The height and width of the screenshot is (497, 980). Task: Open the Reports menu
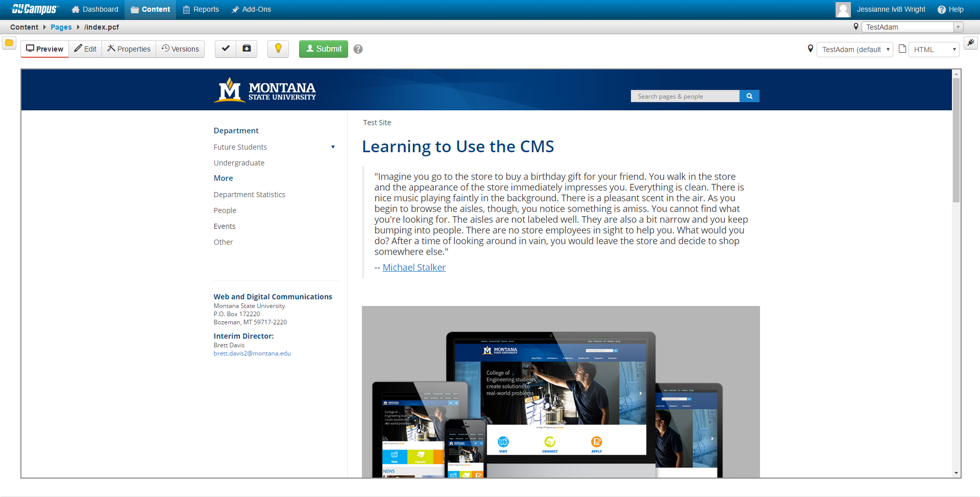pos(201,9)
